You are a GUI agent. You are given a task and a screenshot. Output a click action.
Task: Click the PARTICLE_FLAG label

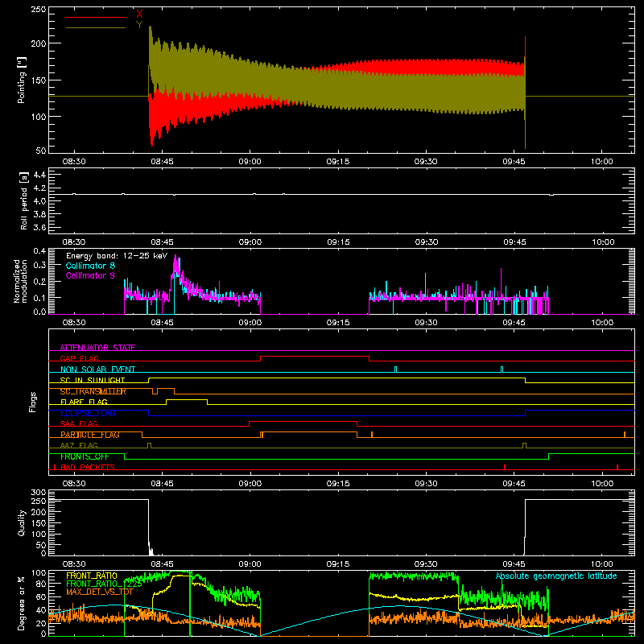(x=90, y=435)
